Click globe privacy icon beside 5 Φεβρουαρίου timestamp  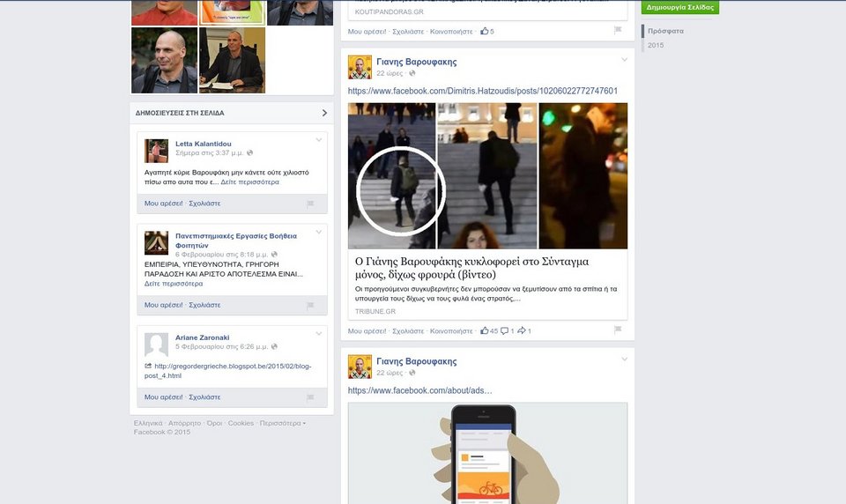274,346
